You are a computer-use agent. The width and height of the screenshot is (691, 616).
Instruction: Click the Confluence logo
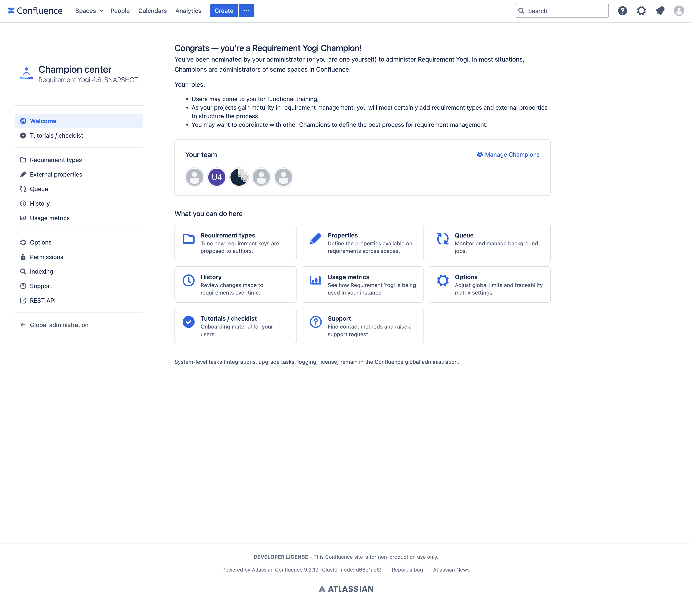[35, 11]
